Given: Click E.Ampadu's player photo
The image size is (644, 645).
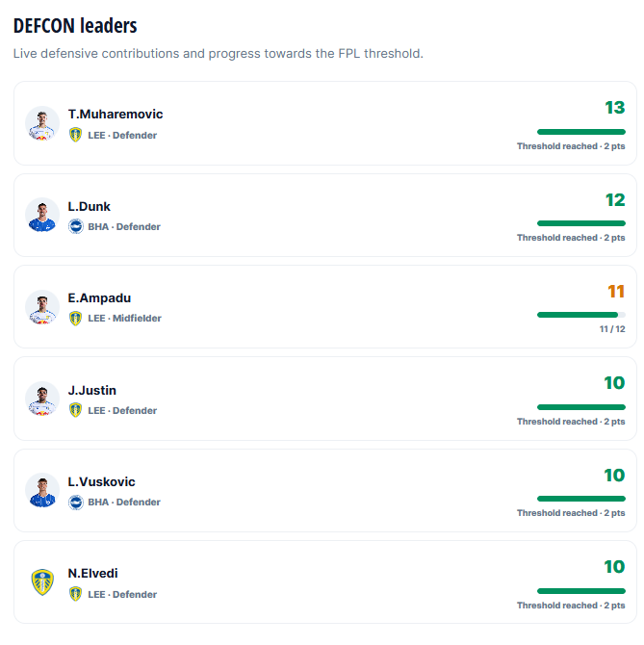Looking at the screenshot, I should [x=42, y=307].
